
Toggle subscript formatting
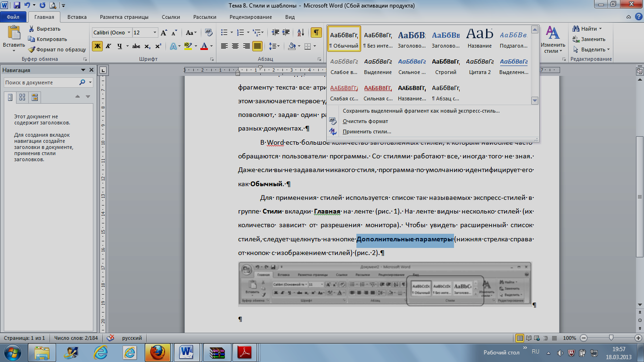click(x=147, y=46)
